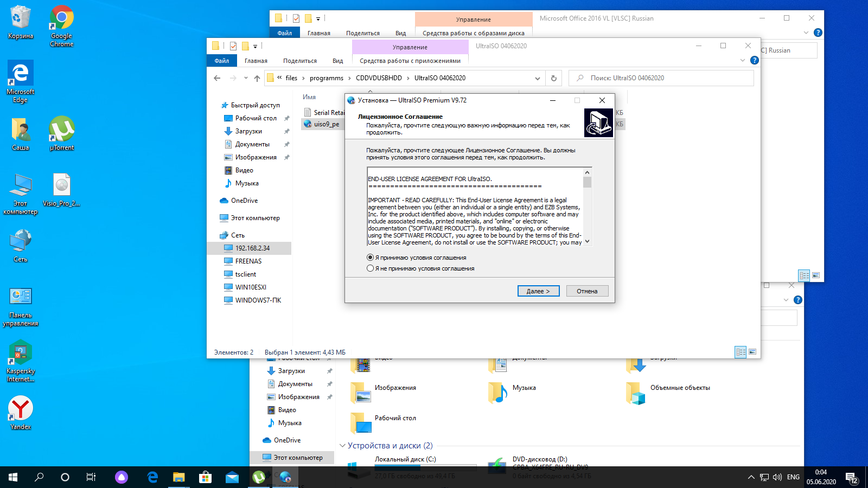
Task: Open Yandex desktop shortcut
Action: 21,413
